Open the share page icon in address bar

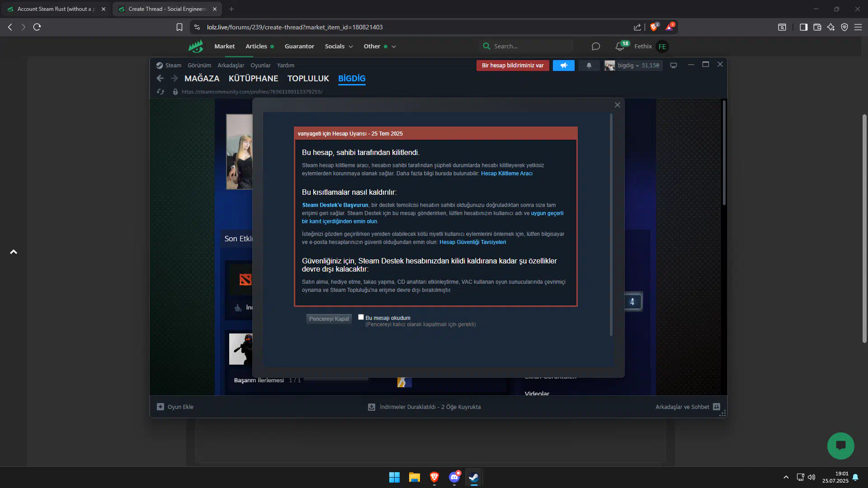point(637,27)
